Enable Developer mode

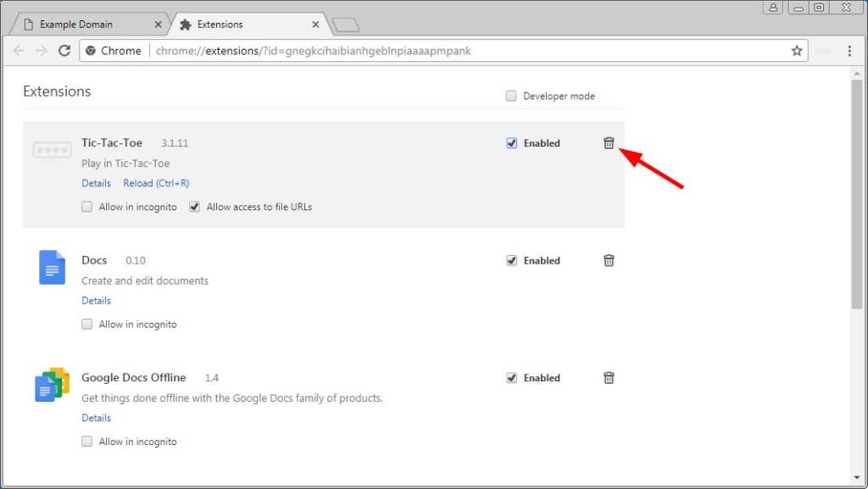pos(511,96)
